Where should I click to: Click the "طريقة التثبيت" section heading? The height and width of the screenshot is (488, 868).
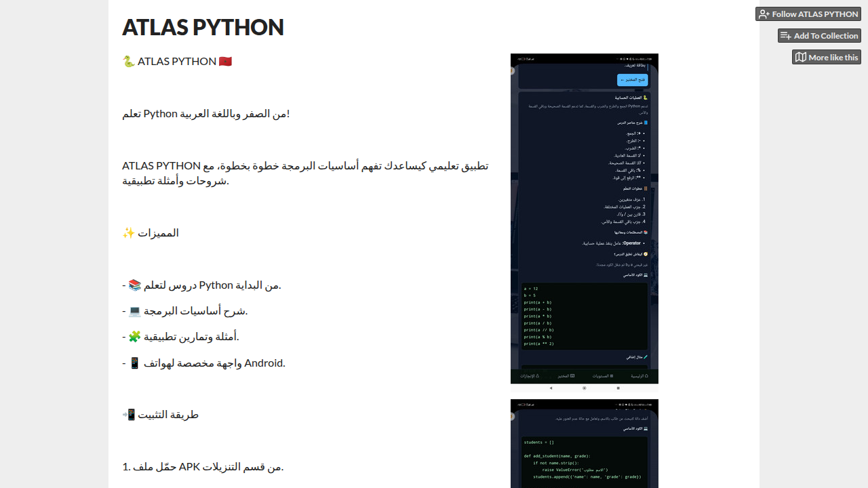[161, 415]
